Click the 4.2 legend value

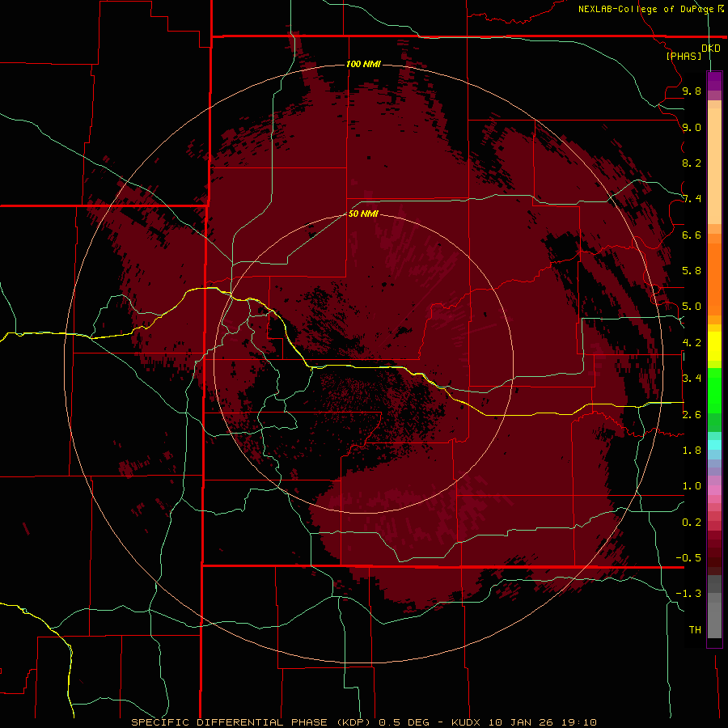click(692, 343)
